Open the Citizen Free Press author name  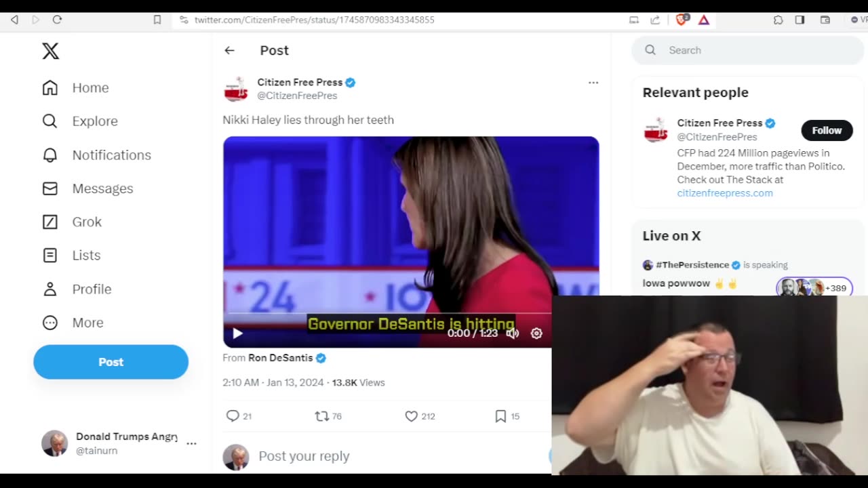pos(300,82)
